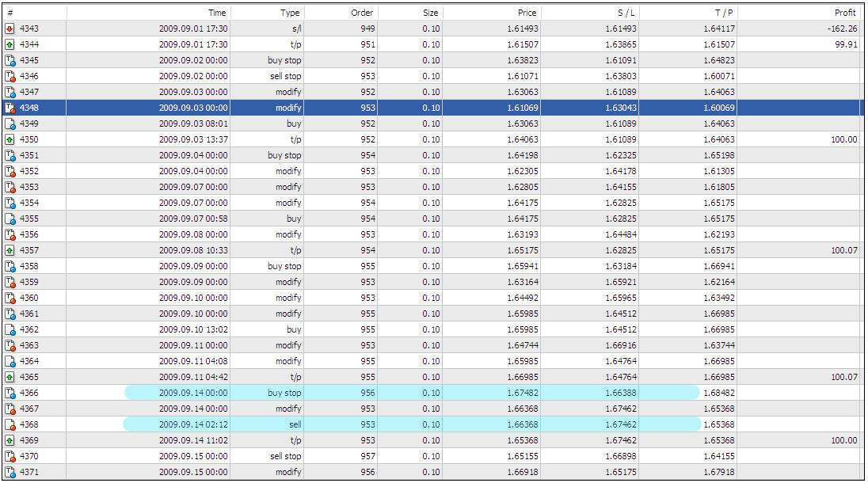Click the T/P value 1.67918 in row 4371

coord(719,473)
